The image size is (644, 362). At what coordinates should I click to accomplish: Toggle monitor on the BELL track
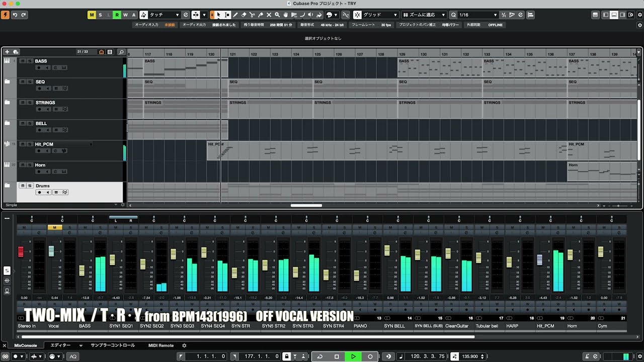[47, 130]
